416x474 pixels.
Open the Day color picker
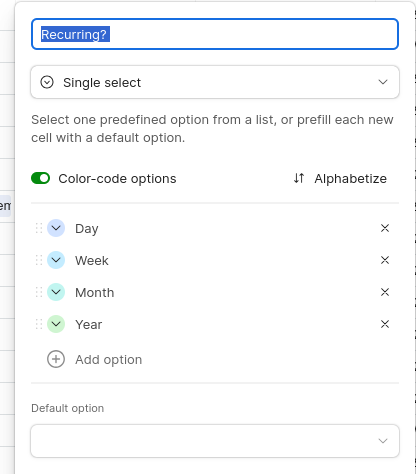point(56,228)
